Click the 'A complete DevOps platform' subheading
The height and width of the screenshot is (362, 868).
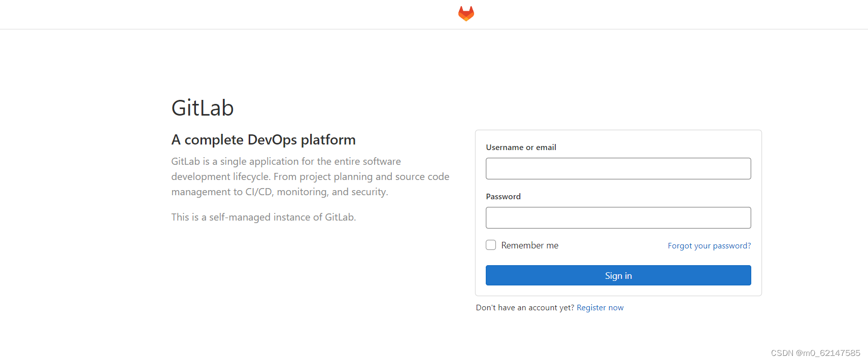263,140
